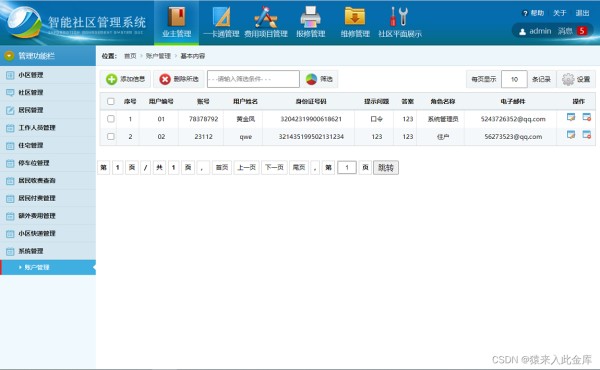
Task: Click account cell 78378792
Action: pos(203,119)
